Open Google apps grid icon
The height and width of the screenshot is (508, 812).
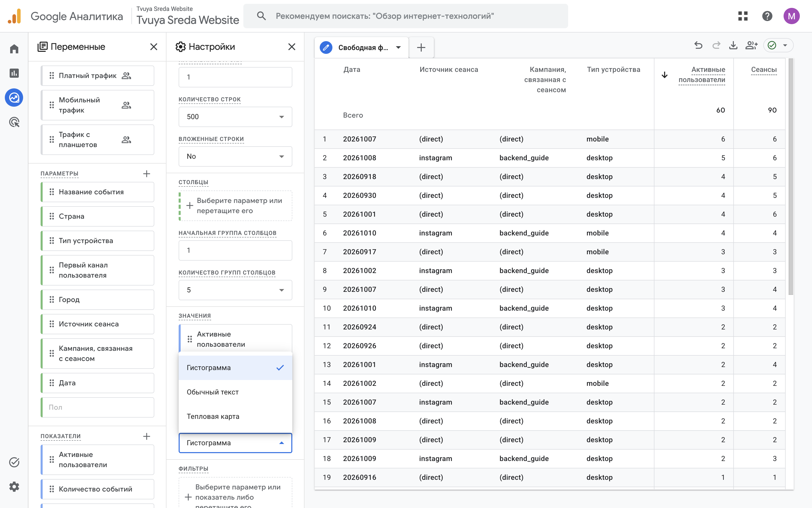743,16
